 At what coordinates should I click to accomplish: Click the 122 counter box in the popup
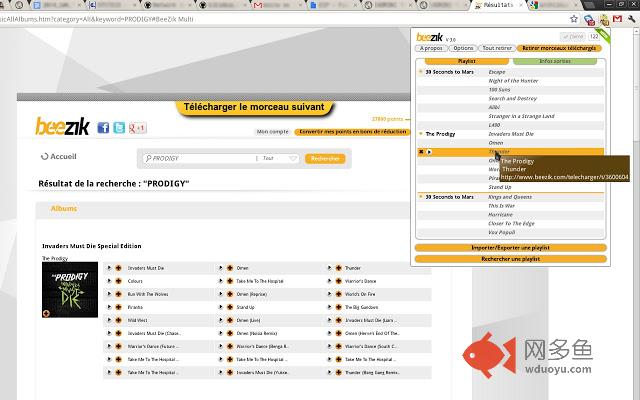594,36
